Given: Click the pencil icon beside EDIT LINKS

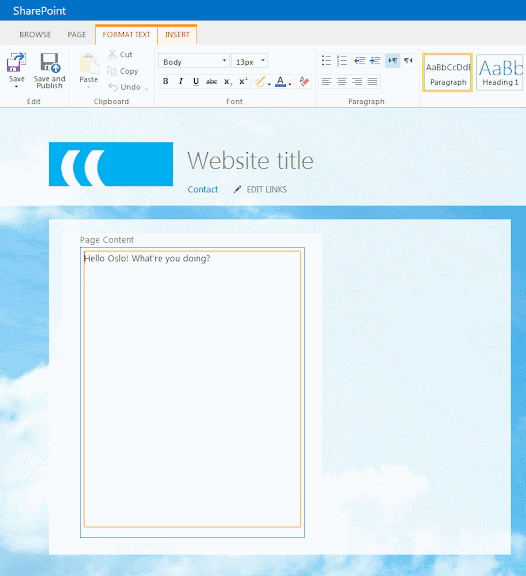Looking at the screenshot, I should point(238,189).
